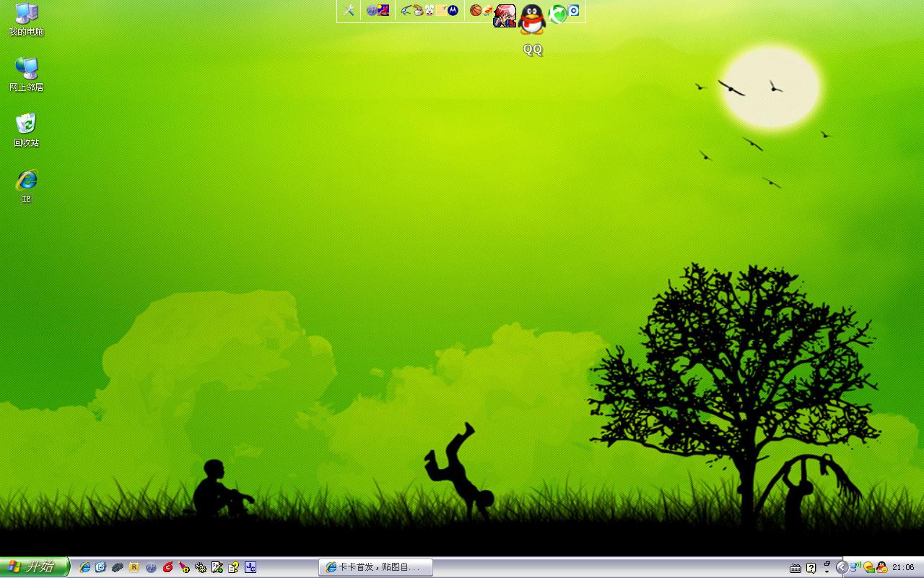The width and height of the screenshot is (924, 578).
Task: Click the pickaxe icon in the top dock
Action: point(406,10)
